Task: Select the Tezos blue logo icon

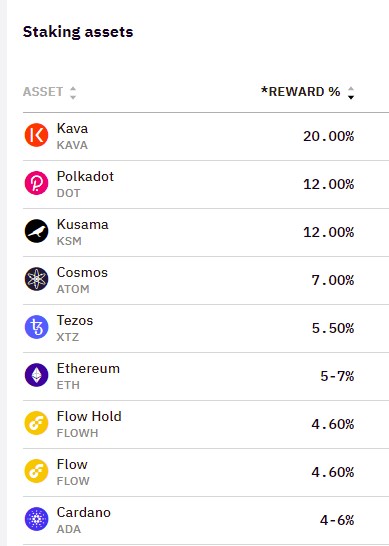Action: (36, 327)
